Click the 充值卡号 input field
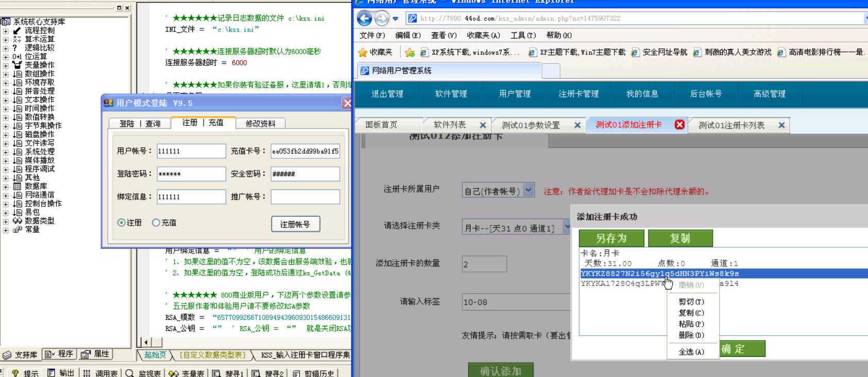868x377 pixels. 305,151
